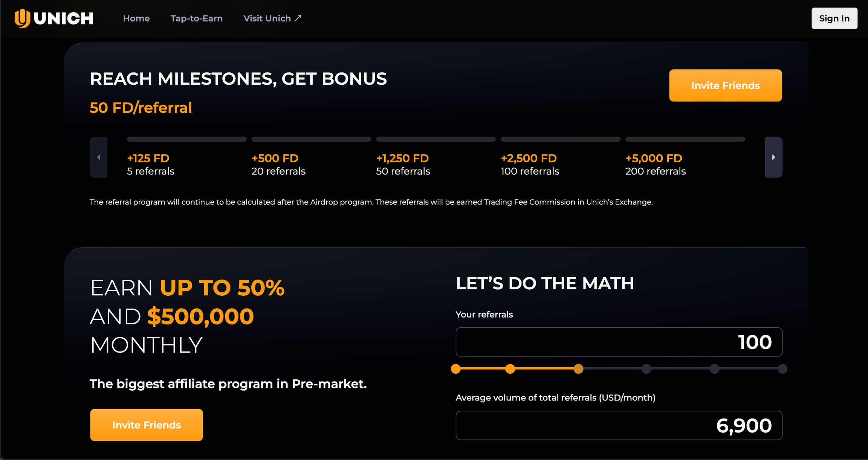Screen dimensions: 868x460
Task: Select the +2,500 FD 100-referrals milestone
Action: [530, 164]
